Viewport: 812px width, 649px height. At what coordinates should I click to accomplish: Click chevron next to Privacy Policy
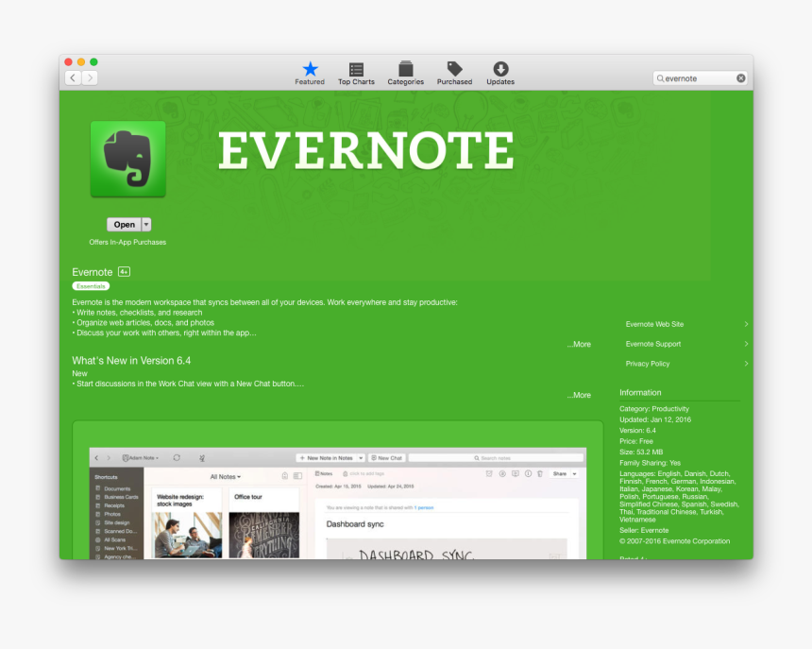coord(746,364)
